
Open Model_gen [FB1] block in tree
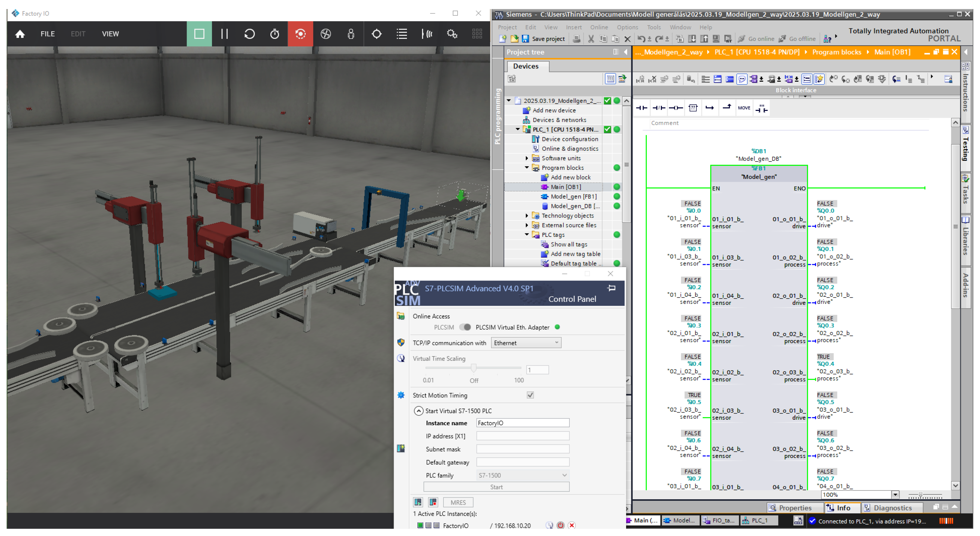pos(573,196)
